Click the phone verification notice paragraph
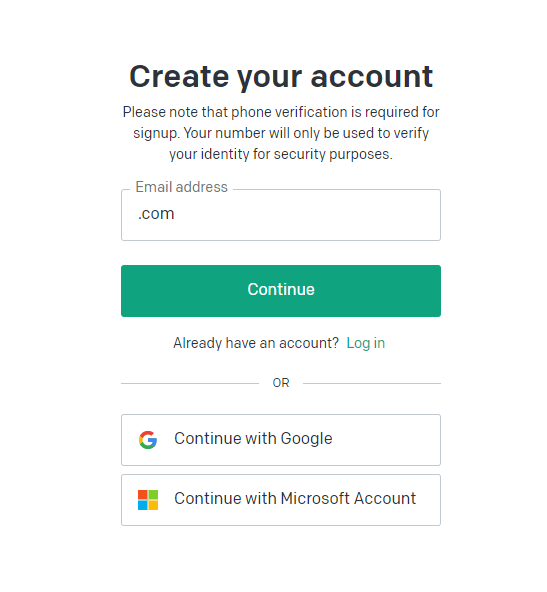 [x=281, y=133]
